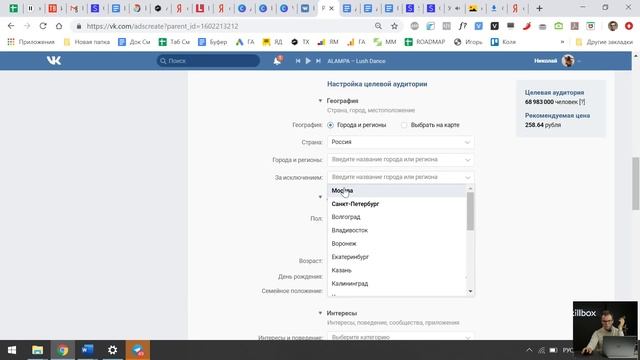Play the ALAMPA – Lush Dance track
This screenshot has width=640, height=360.
tap(308, 61)
